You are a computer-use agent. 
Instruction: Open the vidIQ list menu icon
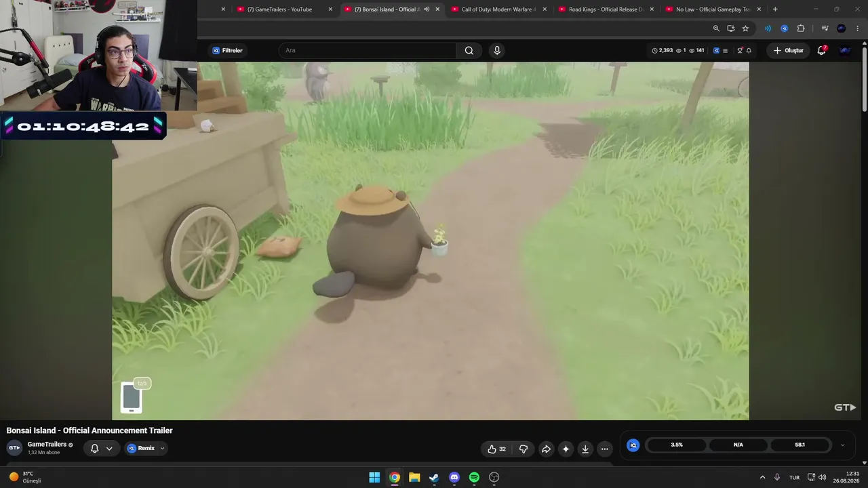725,50
